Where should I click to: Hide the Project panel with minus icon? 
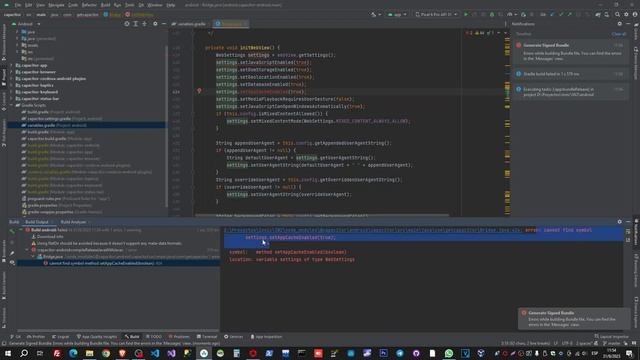(164, 24)
